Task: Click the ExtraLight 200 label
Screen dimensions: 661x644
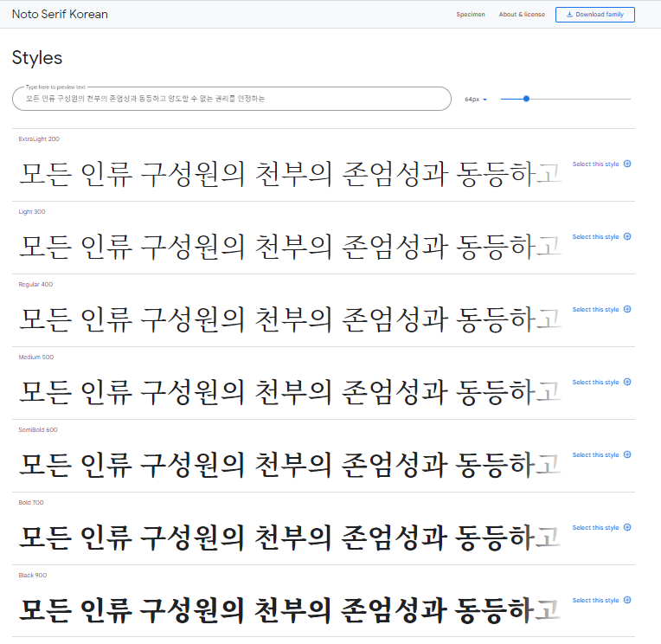Action: pos(39,138)
